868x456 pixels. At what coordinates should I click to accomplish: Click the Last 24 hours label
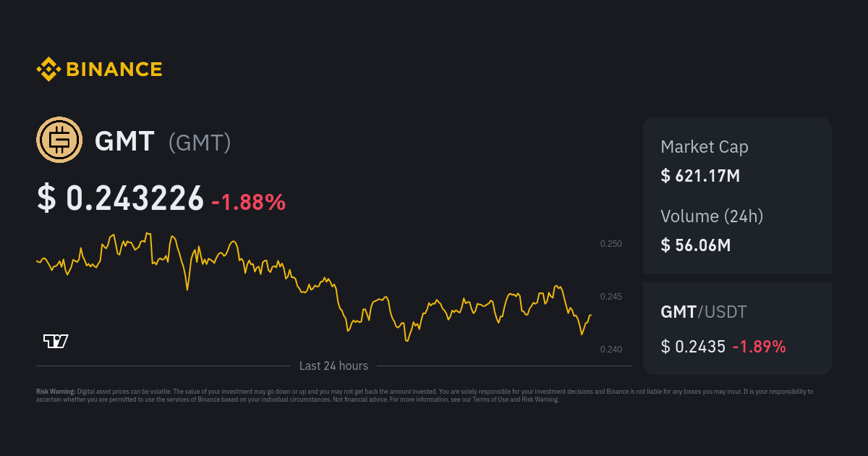pyautogui.click(x=333, y=366)
